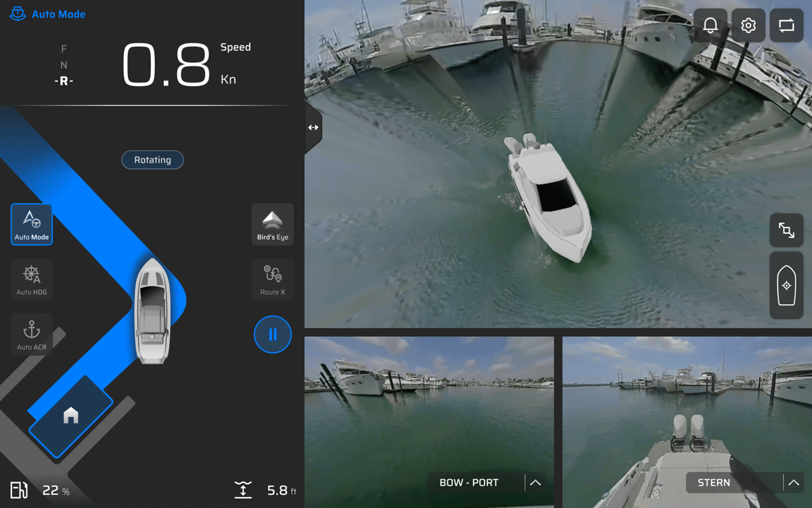Enable Auto HDG heading hold

(32, 279)
